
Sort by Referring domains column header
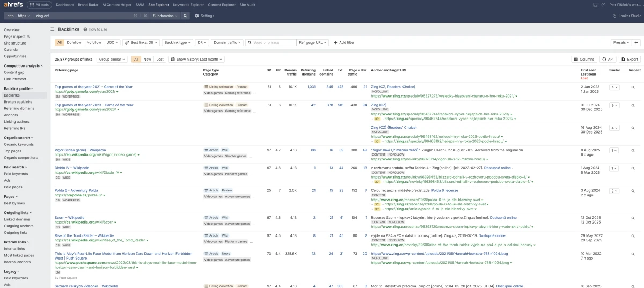click(x=308, y=72)
